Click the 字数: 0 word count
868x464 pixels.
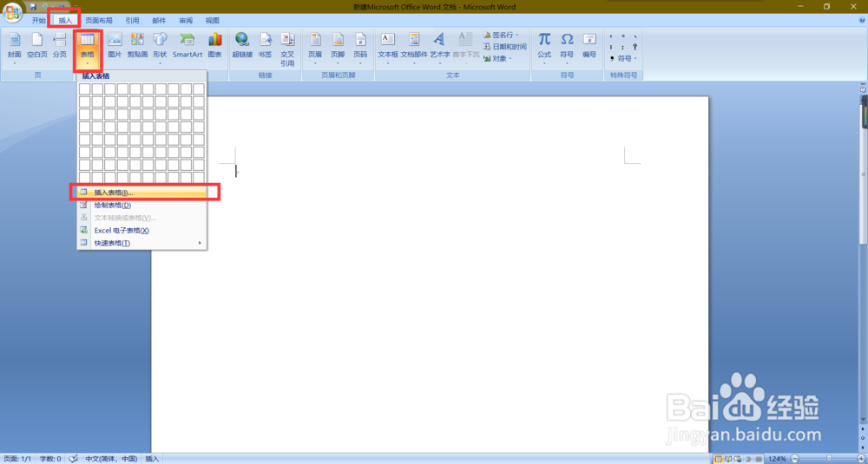point(50,459)
